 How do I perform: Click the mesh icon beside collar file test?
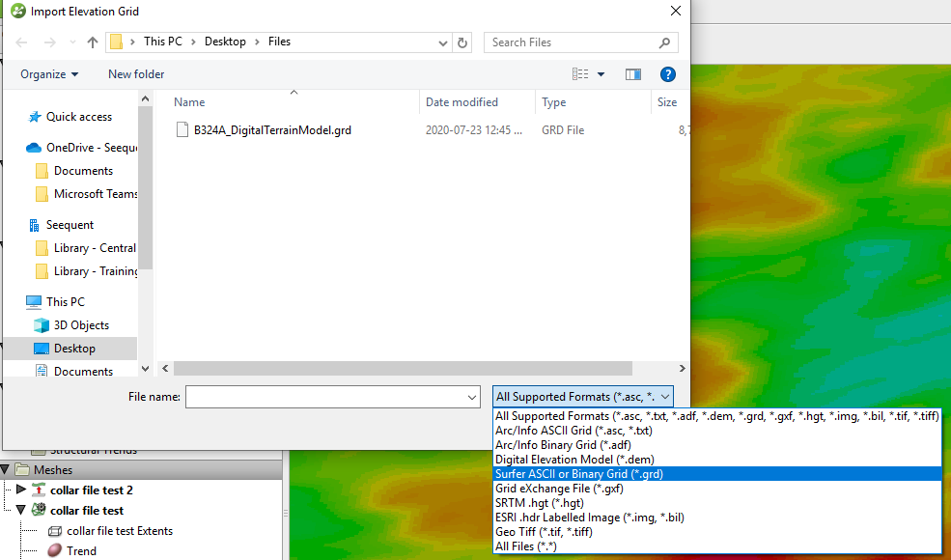38,510
